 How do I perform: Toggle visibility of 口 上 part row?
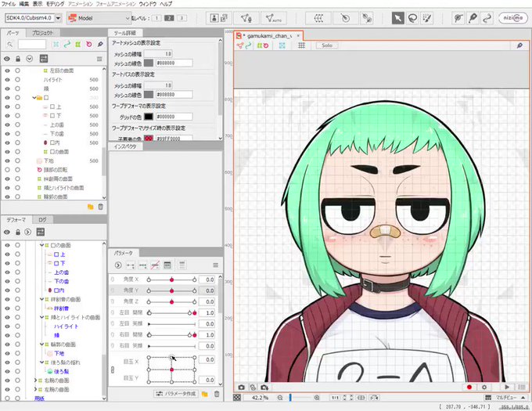[8, 107]
